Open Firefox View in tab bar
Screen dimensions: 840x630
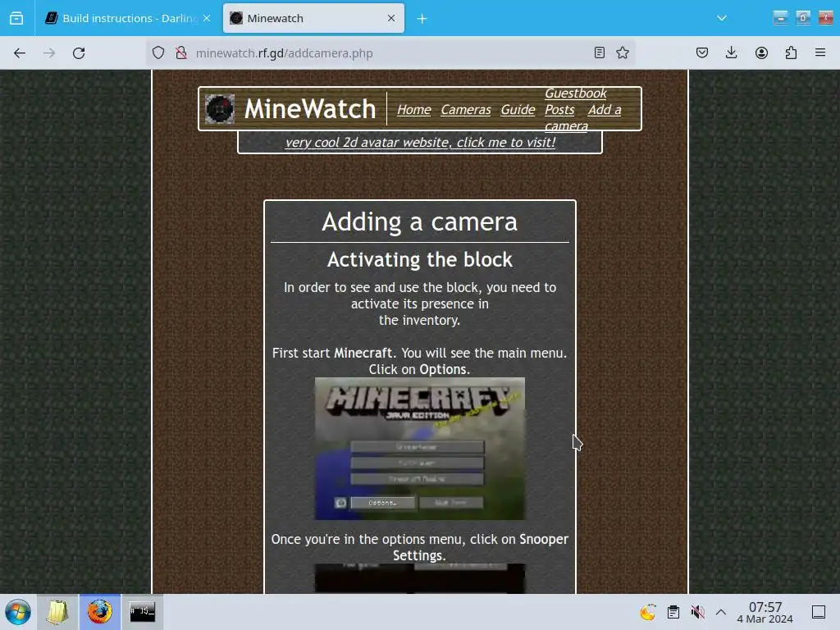click(16, 18)
